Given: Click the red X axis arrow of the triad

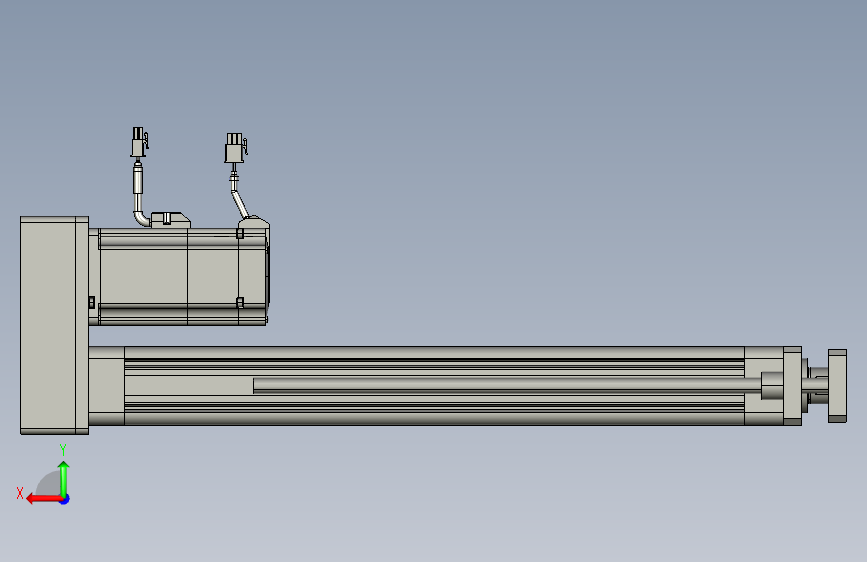Looking at the screenshot, I should pyautogui.click(x=44, y=499).
